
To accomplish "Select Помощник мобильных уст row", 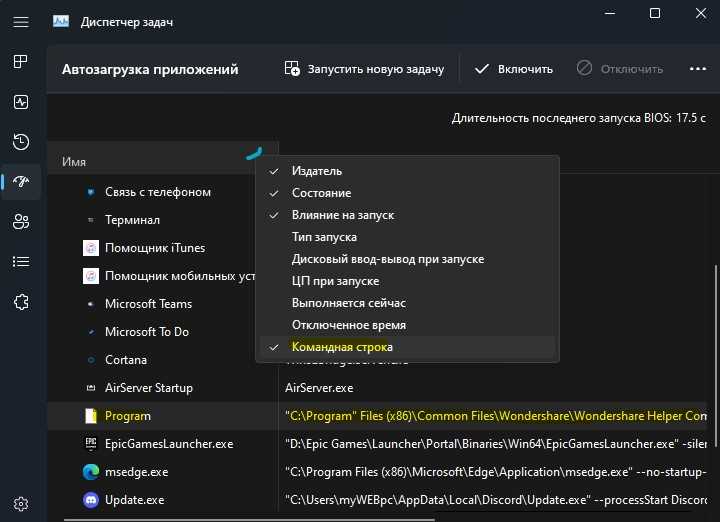I will pos(180,276).
